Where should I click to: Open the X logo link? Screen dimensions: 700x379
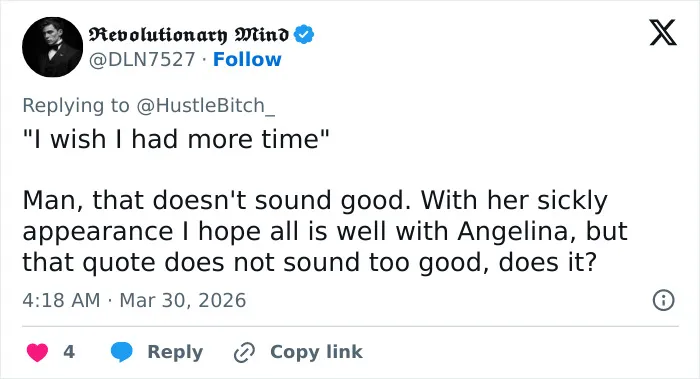[x=663, y=33]
